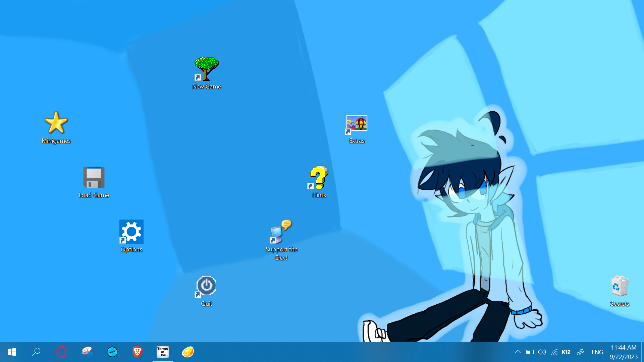Select the Load Game floppy disk icon
The height and width of the screenshot is (362, 644).
[94, 177]
